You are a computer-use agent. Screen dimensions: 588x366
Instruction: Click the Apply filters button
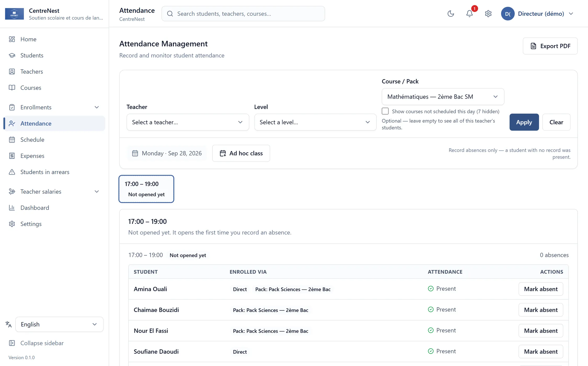tap(524, 122)
